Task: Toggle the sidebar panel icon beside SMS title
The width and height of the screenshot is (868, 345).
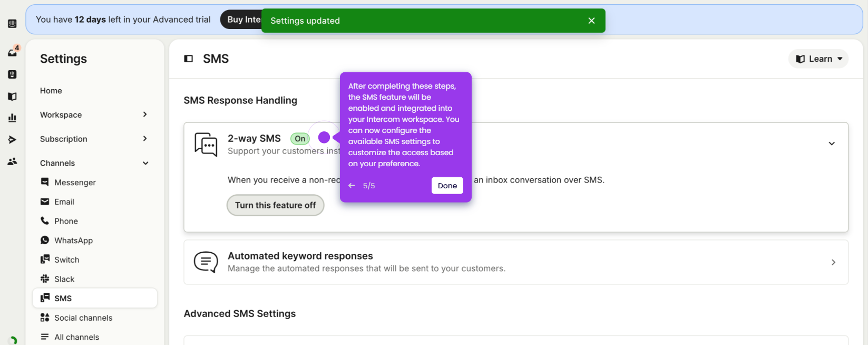Action: coord(188,59)
